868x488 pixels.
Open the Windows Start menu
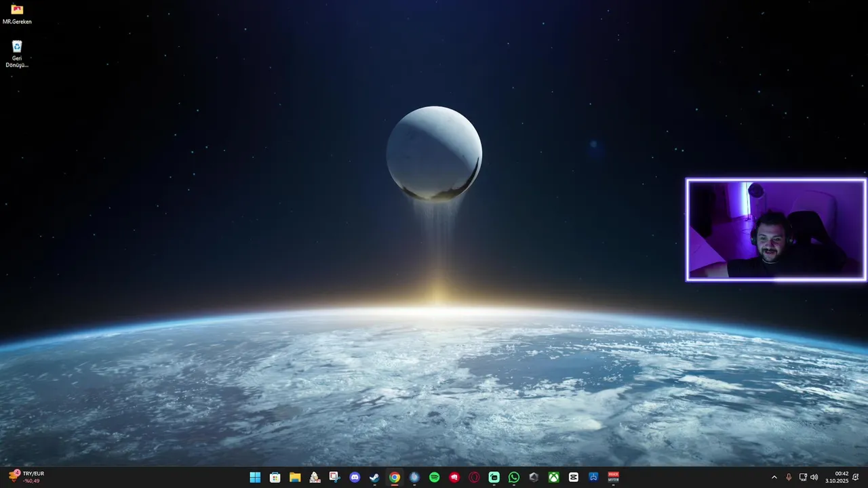point(255,477)
